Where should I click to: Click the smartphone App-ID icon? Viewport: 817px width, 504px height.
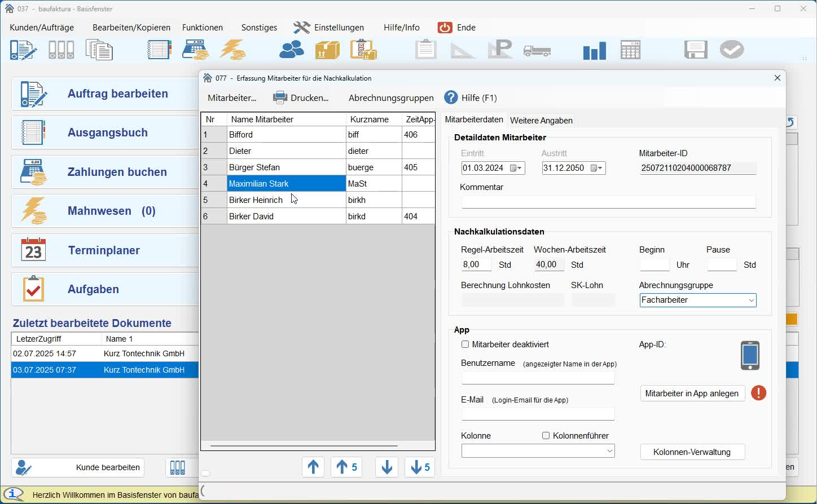[x=750, y=355]
